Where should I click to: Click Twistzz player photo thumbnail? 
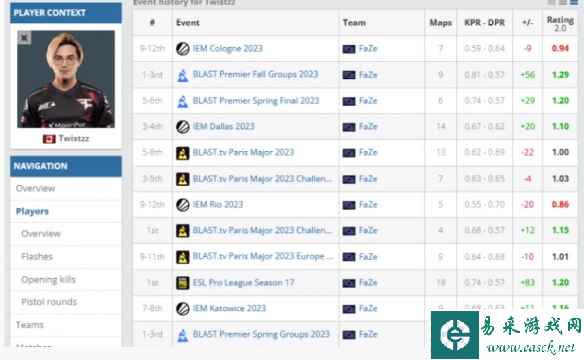[x=66, y=79]
